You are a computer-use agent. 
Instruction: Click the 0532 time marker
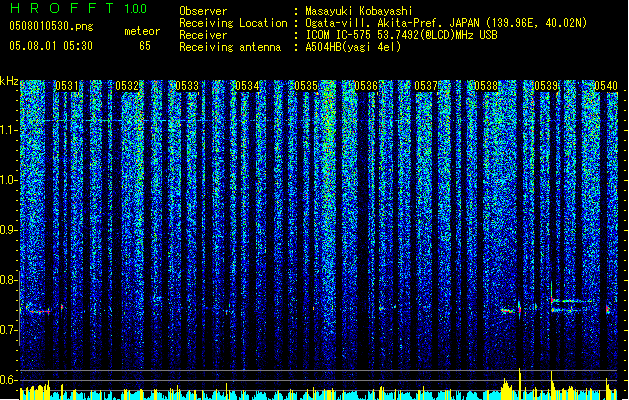(x=127, y=86)
